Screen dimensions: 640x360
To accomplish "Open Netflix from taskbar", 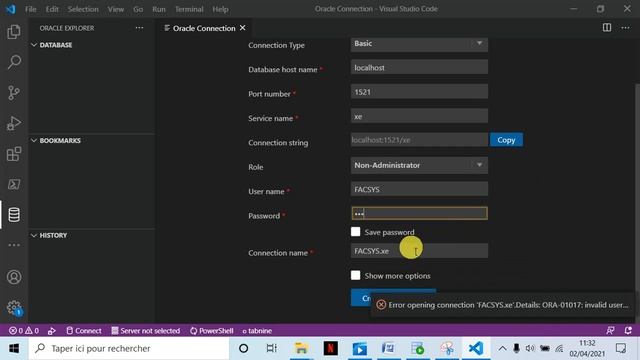I will point(331,349).
